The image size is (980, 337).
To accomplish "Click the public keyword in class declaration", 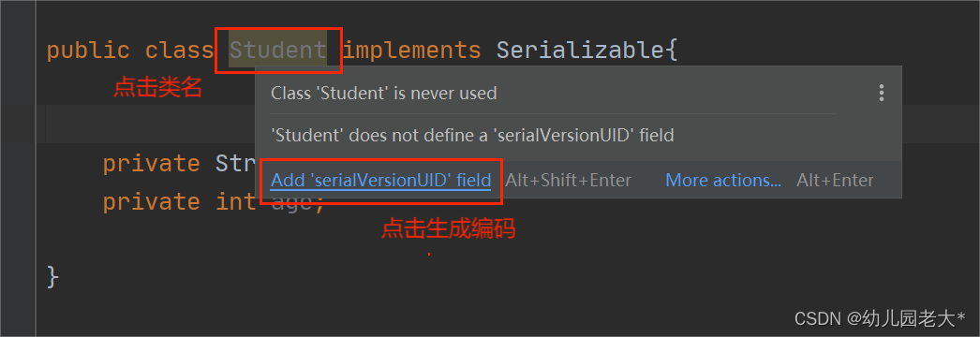I will [88, 51].
